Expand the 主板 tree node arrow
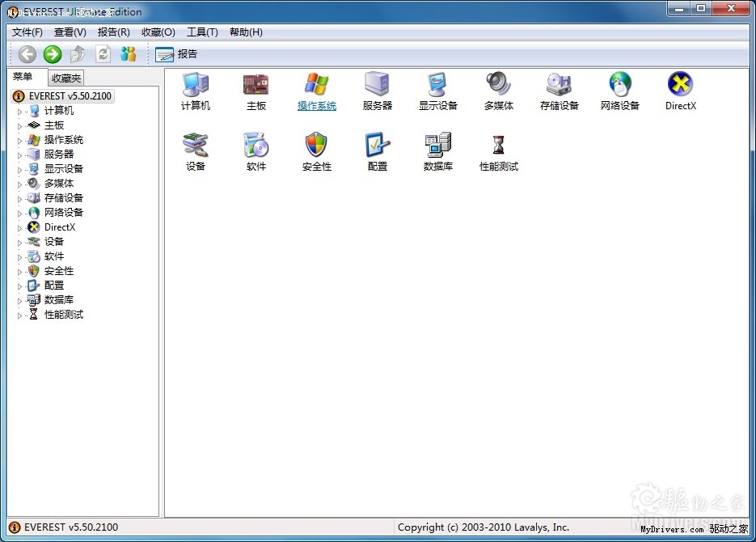756x542 pixels. (20, 126)
